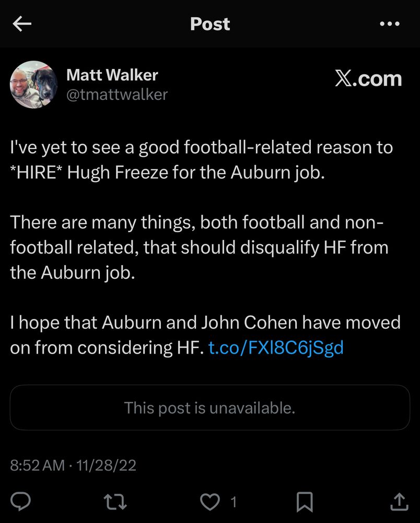The height and width of the screenshot is (523, 420).
Task: Tap the unavailable quoted post box
Action: (x=210, y=407)
